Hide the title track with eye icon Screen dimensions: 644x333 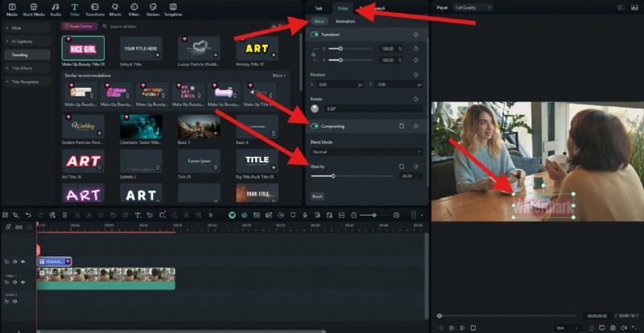pyautogui.click(x=23, y=261)
